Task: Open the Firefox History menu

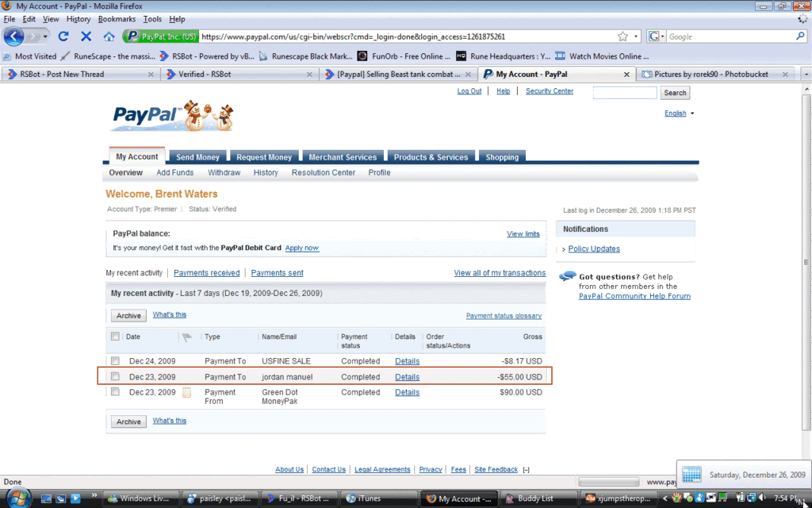Action: (79, 19)
